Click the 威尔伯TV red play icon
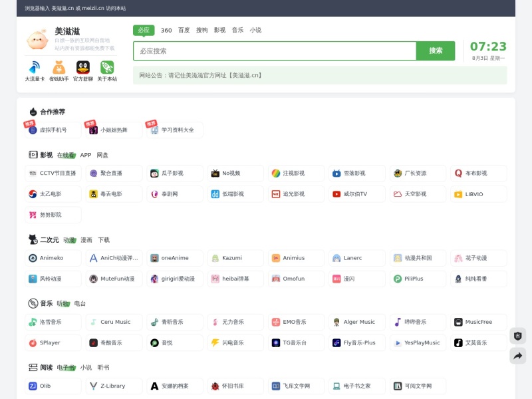 coord(336,194)
